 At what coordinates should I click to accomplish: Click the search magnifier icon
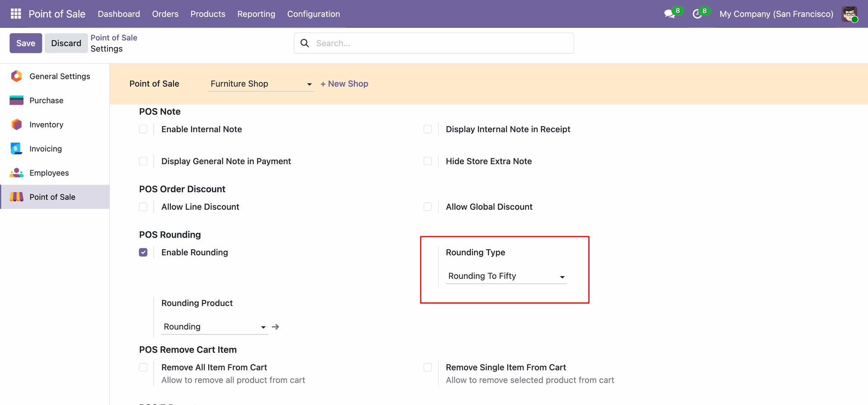(x=305, y=43)
